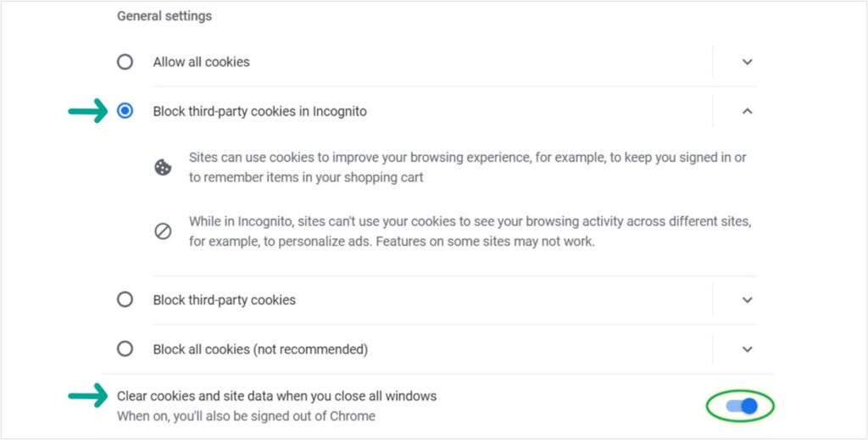Viewport: 868px width, 440px height.
Task: Select the Allow all cookies radio button
Action: [125, 61]
